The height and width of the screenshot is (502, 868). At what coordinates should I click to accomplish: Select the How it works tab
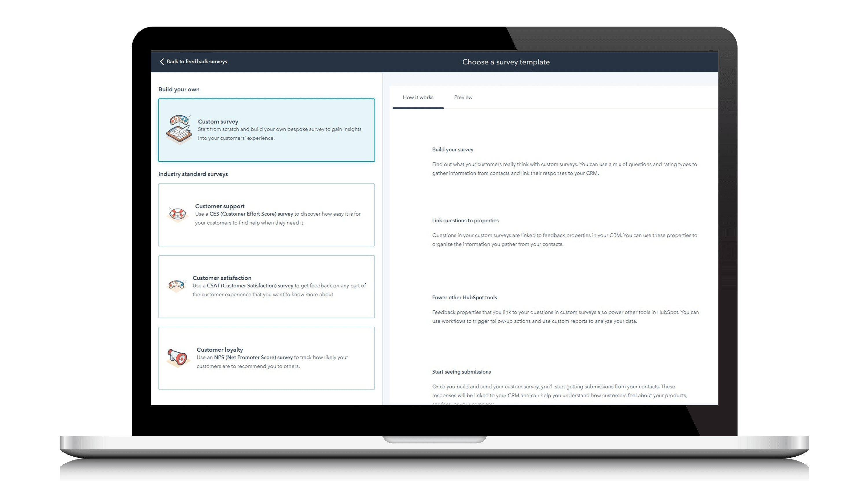point(418,97)
